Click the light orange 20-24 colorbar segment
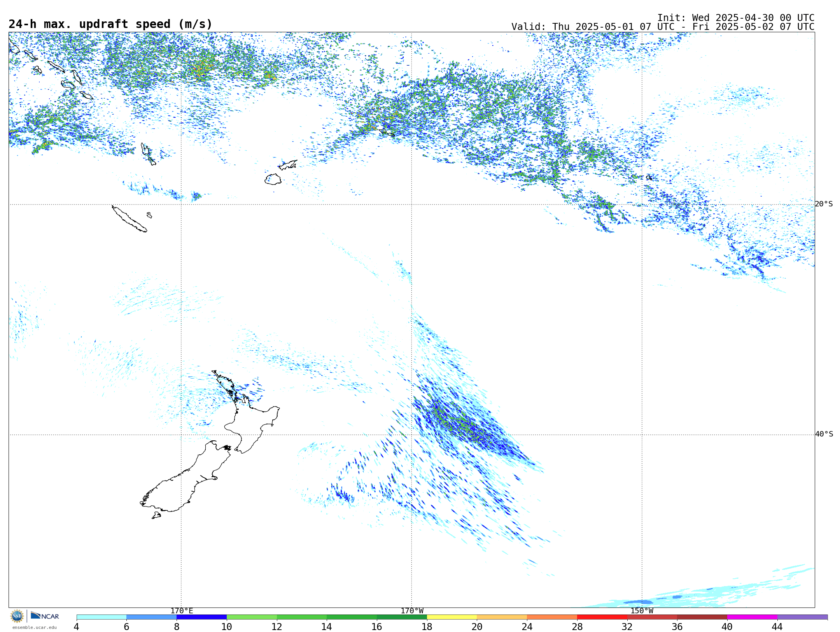The height and width of the screenshot is (632, 840). (502, 617)
